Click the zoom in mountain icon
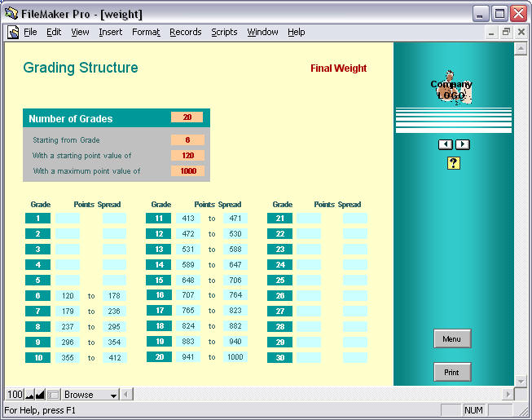The height and width of the screenshot is (420, 532). [40, 395]
